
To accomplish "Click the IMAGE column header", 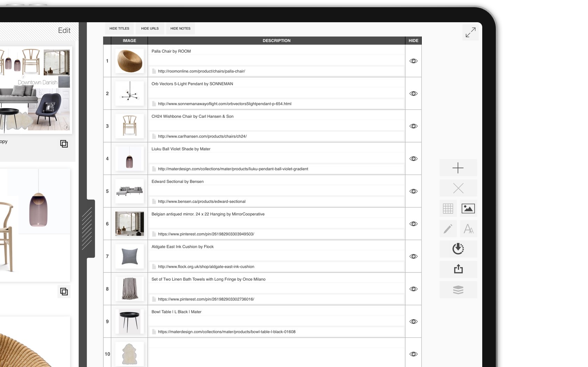I will (129, 41).
